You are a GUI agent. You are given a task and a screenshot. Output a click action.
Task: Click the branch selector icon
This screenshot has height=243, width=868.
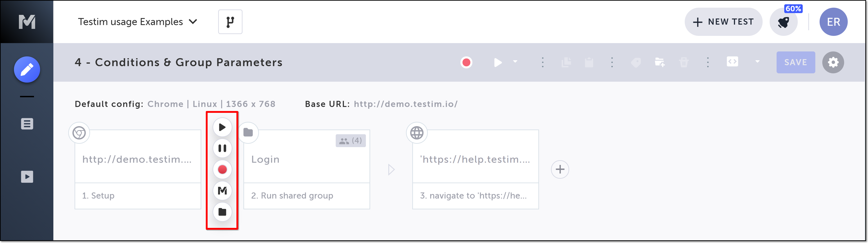(230, 22)
